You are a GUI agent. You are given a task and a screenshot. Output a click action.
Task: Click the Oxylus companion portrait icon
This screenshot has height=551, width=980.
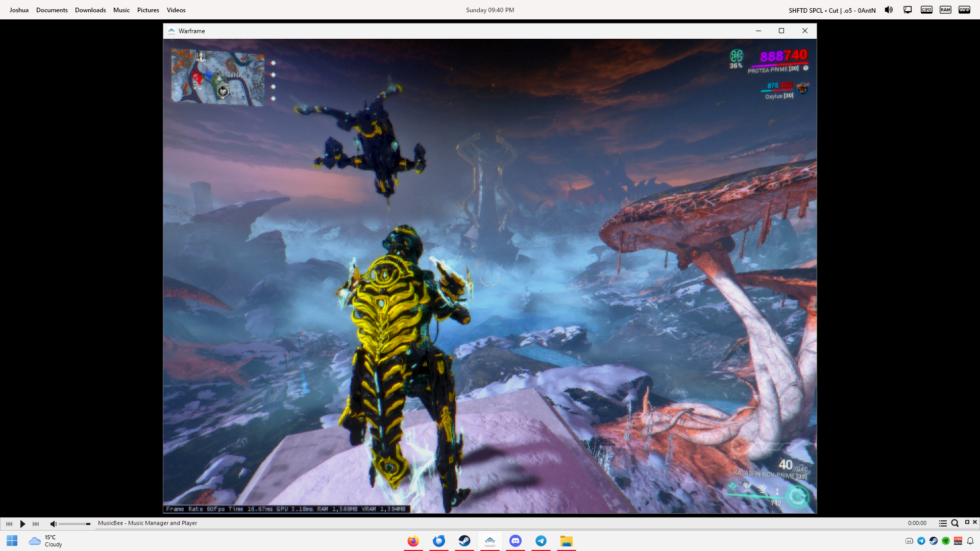tap(803, 88)
